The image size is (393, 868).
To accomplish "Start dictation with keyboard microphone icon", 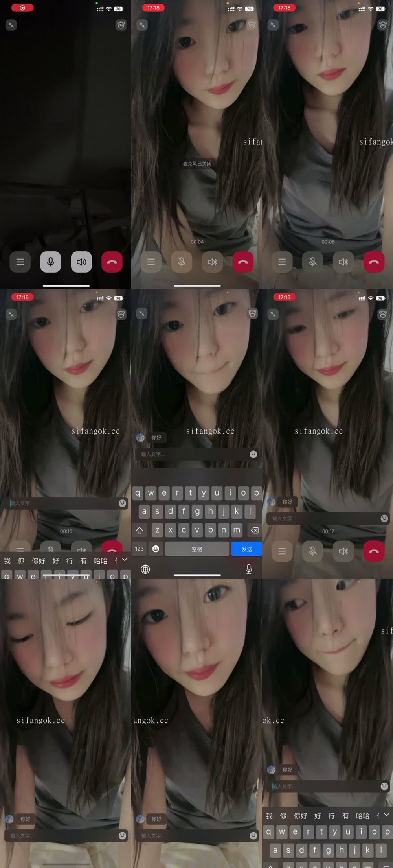I will [x=249, y=569].
